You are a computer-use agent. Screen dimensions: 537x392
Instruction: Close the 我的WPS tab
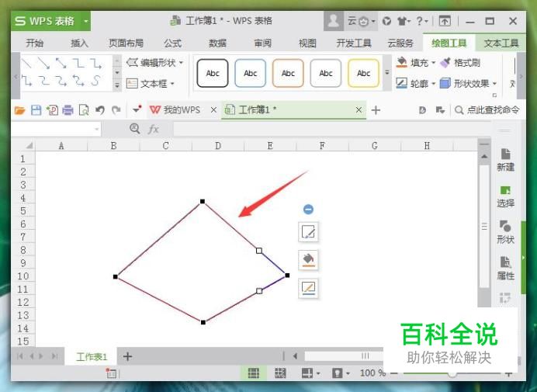[x=213, y=110]
